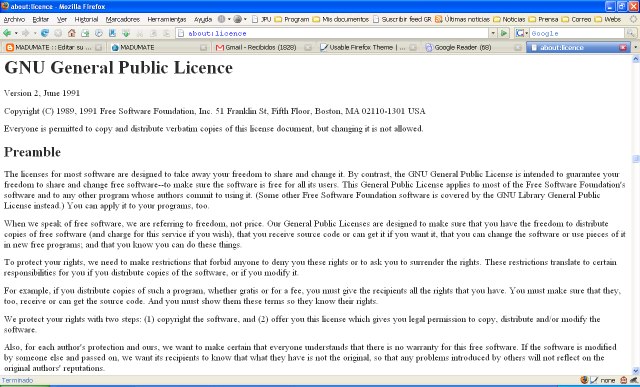Open the Program bookmarks folder
Viewport: 640px width, 387px height.
click(x=291, y=19)
